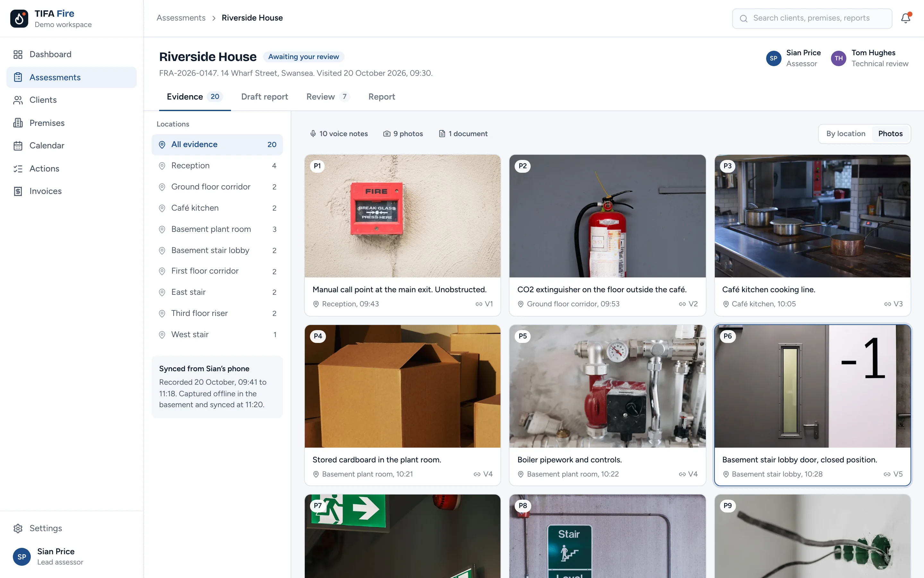Click the V3 link on photo P3

pyautogui.click(x=894, y=304)
